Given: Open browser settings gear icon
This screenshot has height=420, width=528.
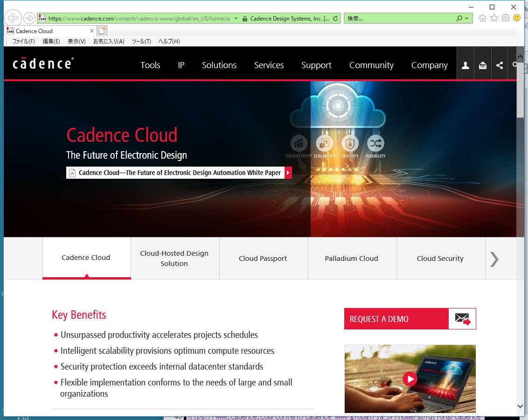Looking at the screenshot, I should click(x=506, y=18).
